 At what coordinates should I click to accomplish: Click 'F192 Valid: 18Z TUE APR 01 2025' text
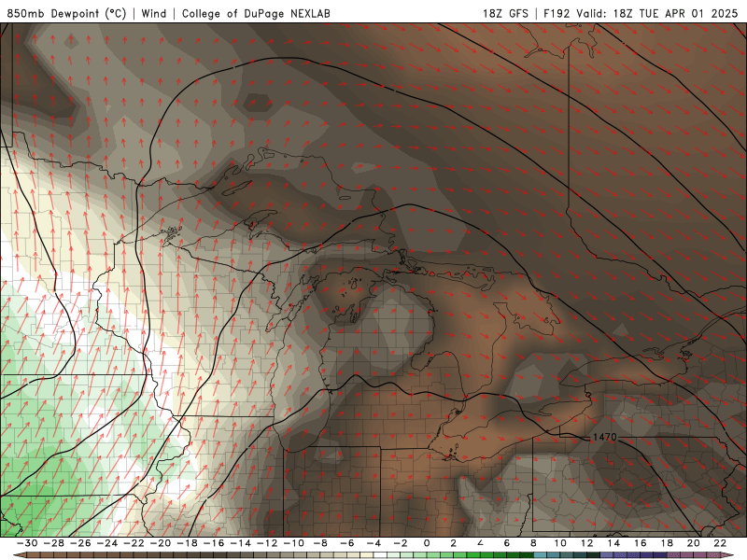641,13
